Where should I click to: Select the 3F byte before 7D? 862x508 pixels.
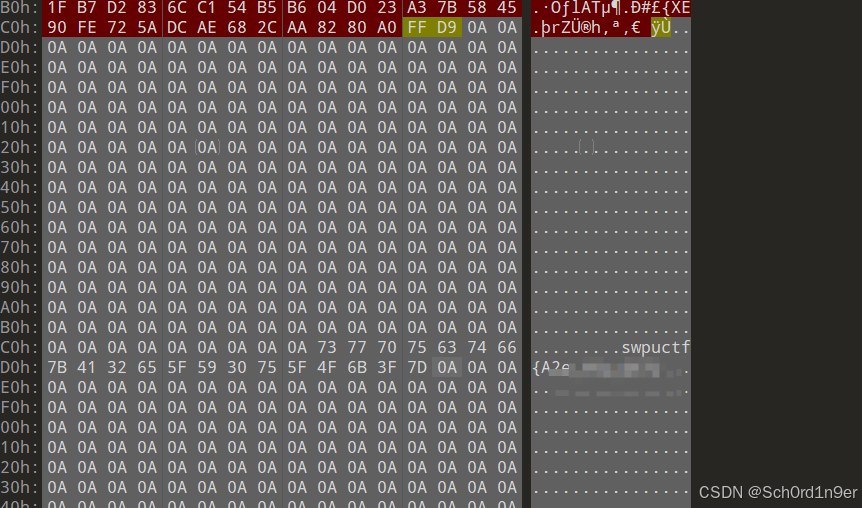coord(387,367)
